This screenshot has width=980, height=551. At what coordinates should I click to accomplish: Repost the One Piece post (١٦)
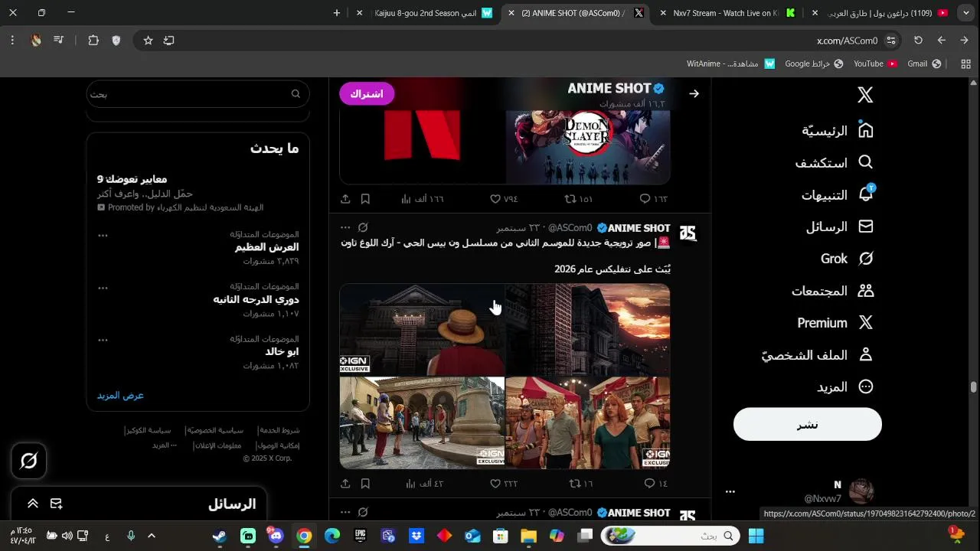point(581,484)
